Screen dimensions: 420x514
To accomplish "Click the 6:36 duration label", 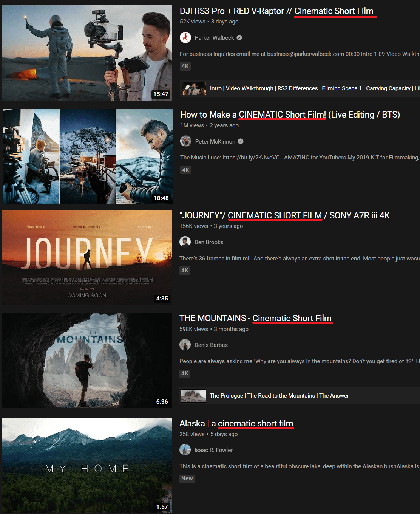I will [x=162, y=402].
